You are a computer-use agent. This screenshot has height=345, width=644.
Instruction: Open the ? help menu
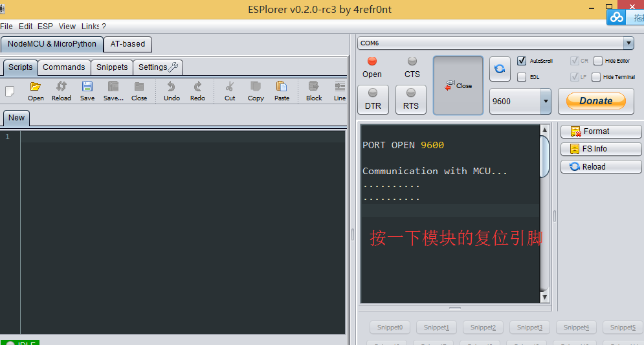point(104,27)
